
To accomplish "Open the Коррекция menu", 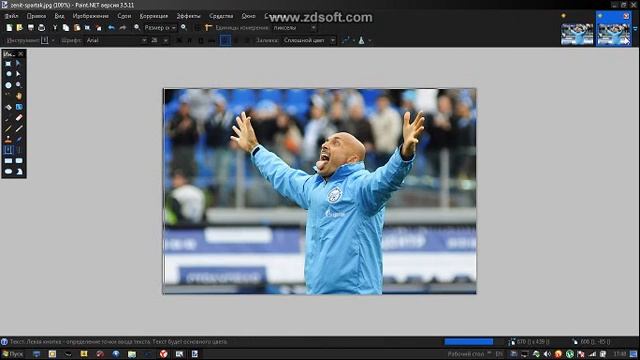I will pos(154,16).
